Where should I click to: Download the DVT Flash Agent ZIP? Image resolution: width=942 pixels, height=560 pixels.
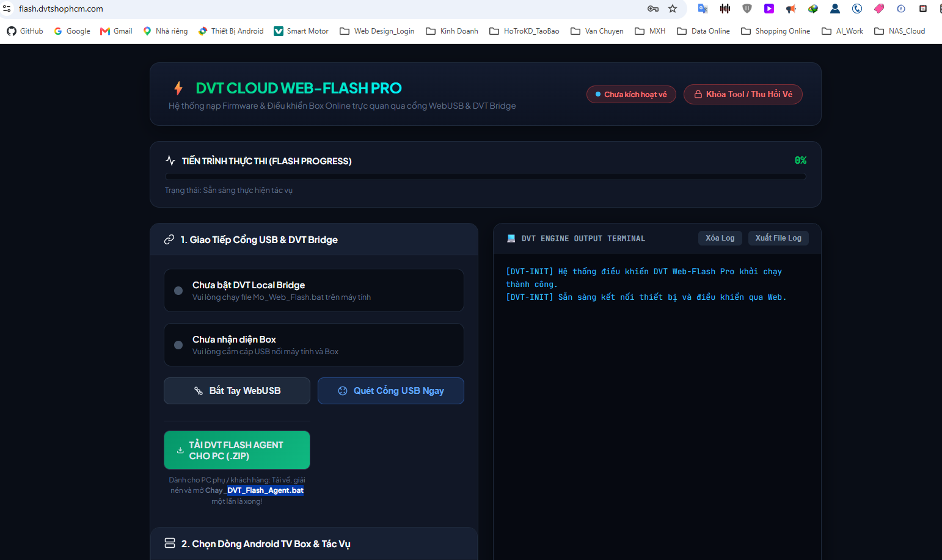237,450
